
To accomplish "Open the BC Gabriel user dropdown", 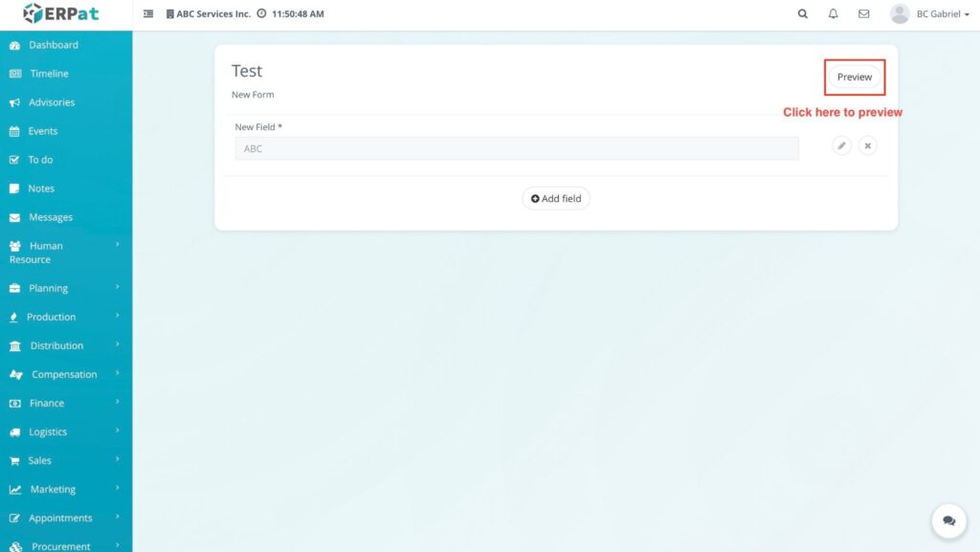I will 943,13.
